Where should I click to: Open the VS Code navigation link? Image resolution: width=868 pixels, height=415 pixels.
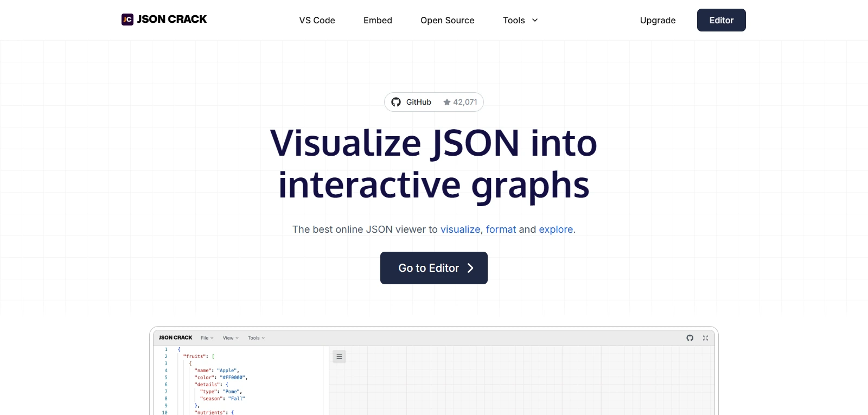click(317, 20)
